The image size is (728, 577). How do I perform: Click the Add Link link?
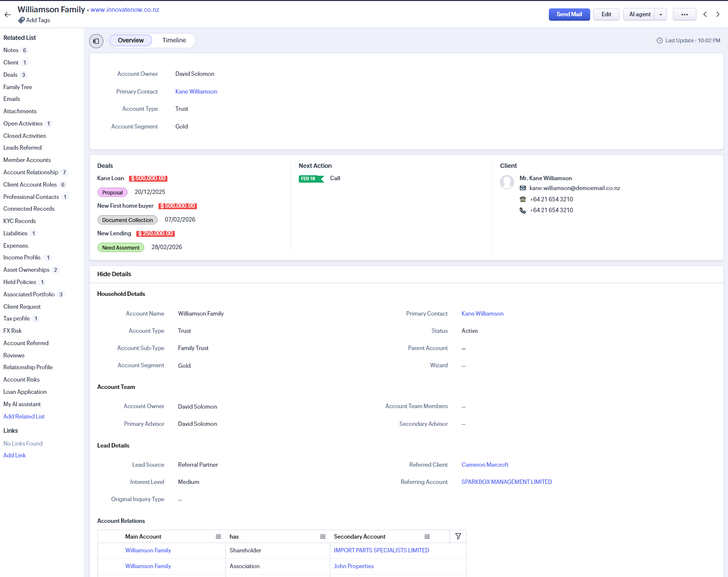15,455
